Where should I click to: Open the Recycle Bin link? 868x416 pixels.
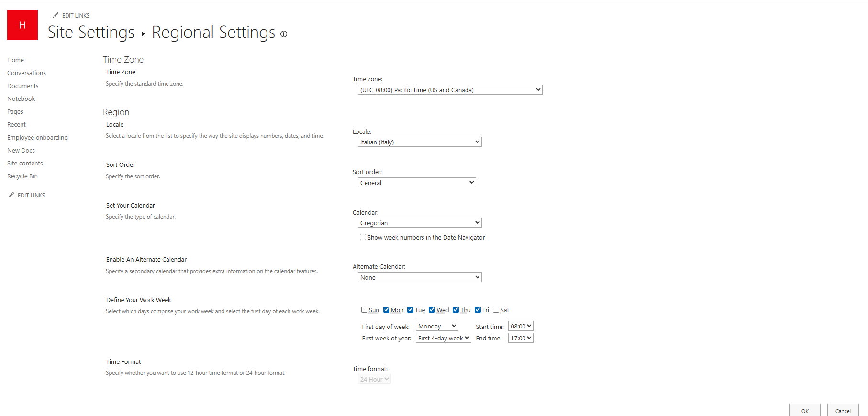click(x=22, y=176)
